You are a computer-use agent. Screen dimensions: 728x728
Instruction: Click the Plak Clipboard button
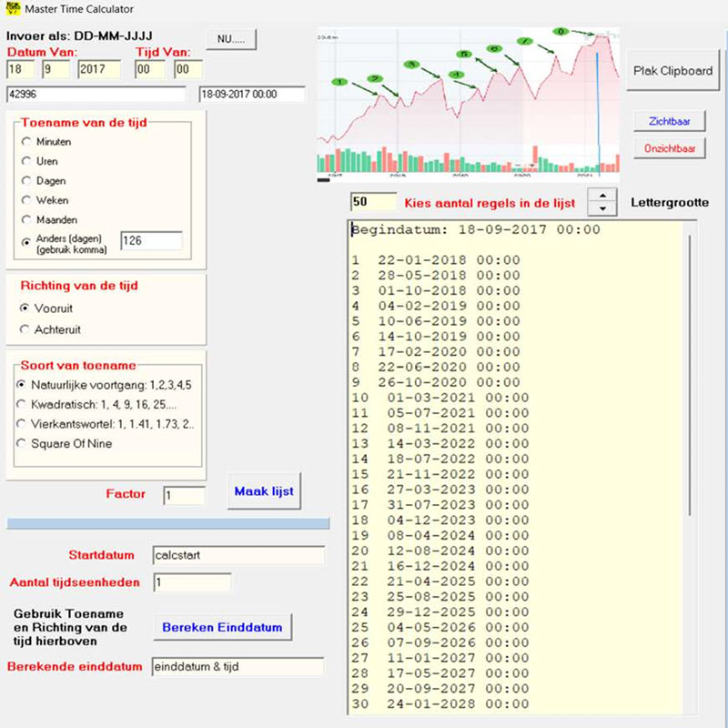[672, 71]
